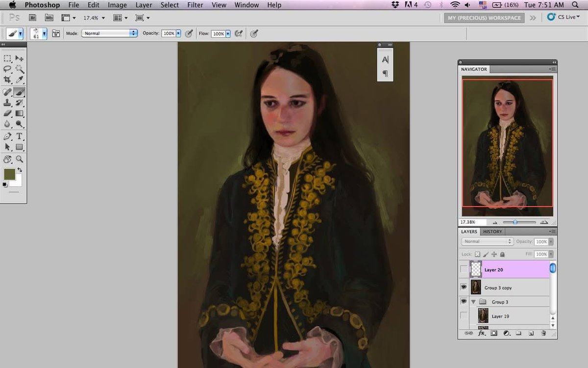
Task: Open the Brush panel toggle
Action: [56, 34]
